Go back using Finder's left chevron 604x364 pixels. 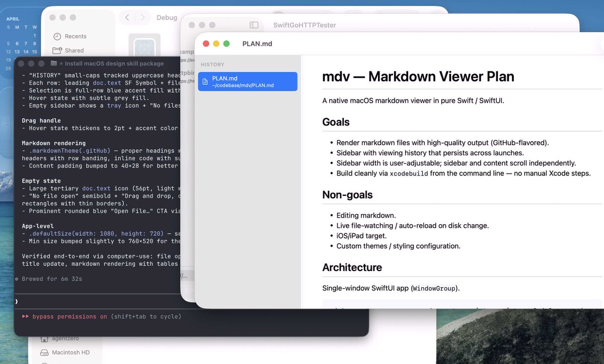pos(127,18)
